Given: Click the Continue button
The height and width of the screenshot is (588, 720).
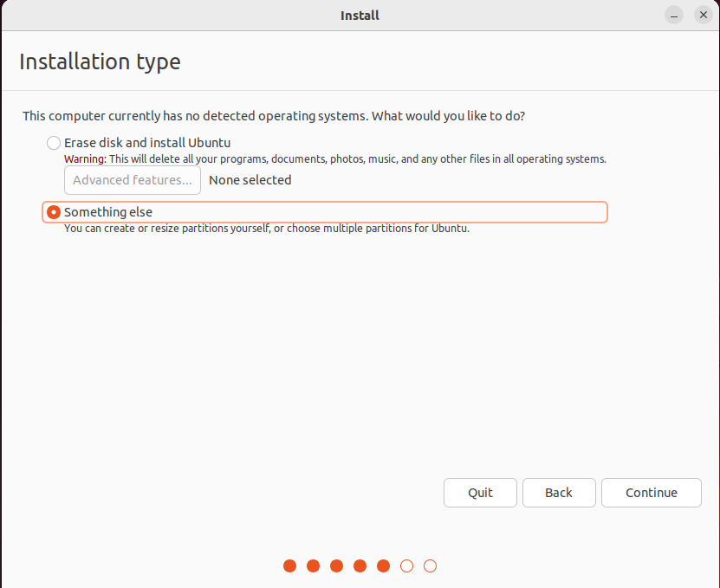Looking at the screenshot, I should click(x=652, y=493).
